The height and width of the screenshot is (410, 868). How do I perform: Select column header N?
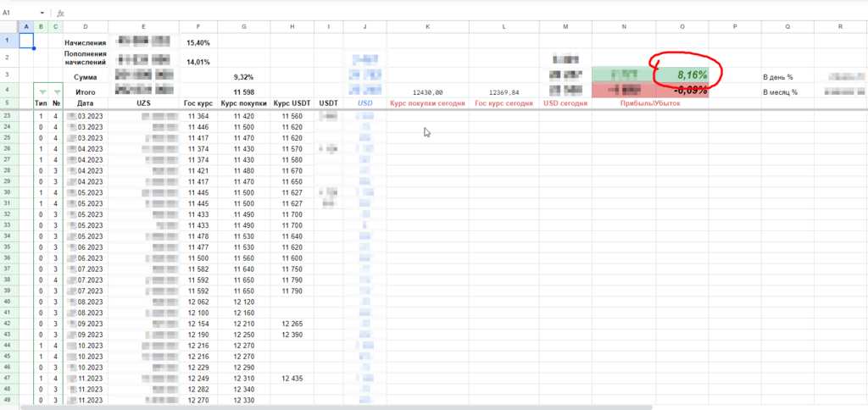click(624, 26)
